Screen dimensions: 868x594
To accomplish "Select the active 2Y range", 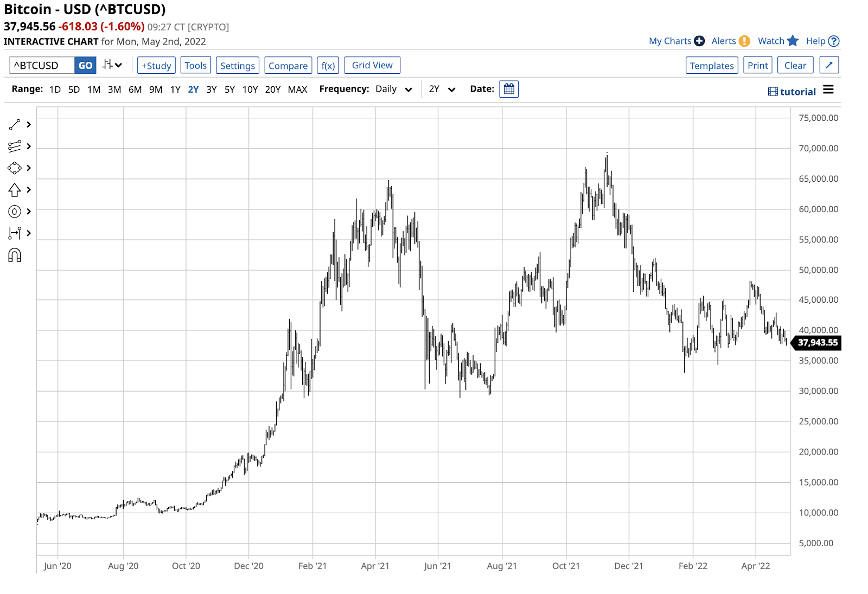I will pyautogui.click(x=193, y=90).
